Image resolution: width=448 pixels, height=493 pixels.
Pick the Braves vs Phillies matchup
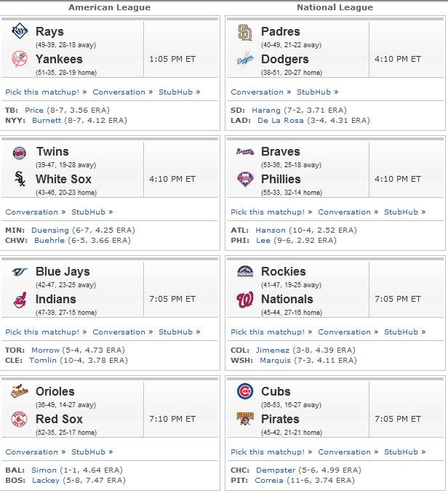[x=268, y=212]
